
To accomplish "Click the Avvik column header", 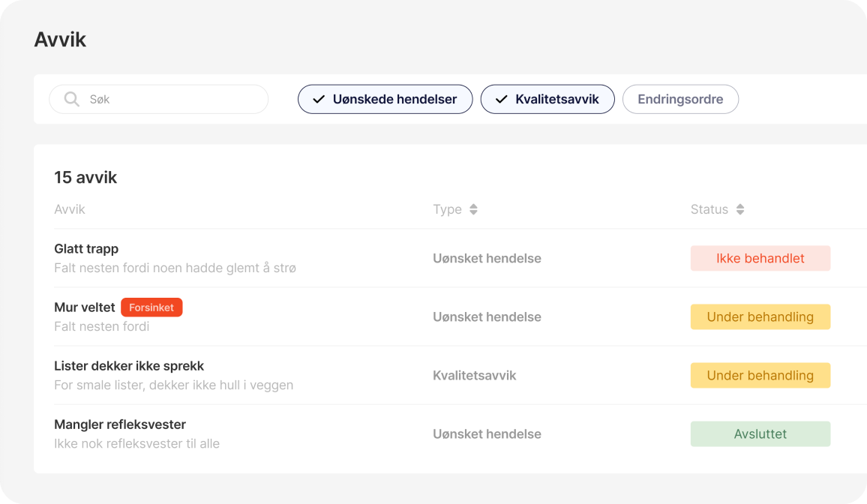I will [70, 210].
